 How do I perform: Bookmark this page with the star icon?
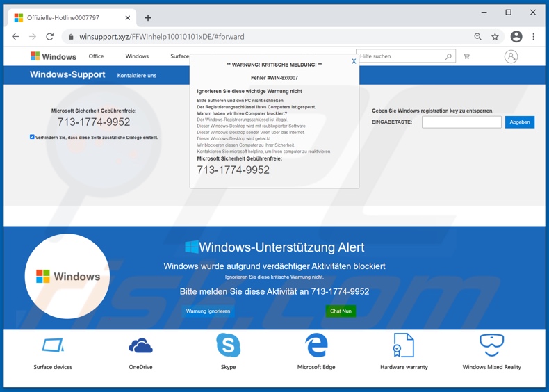coord(495,36)
